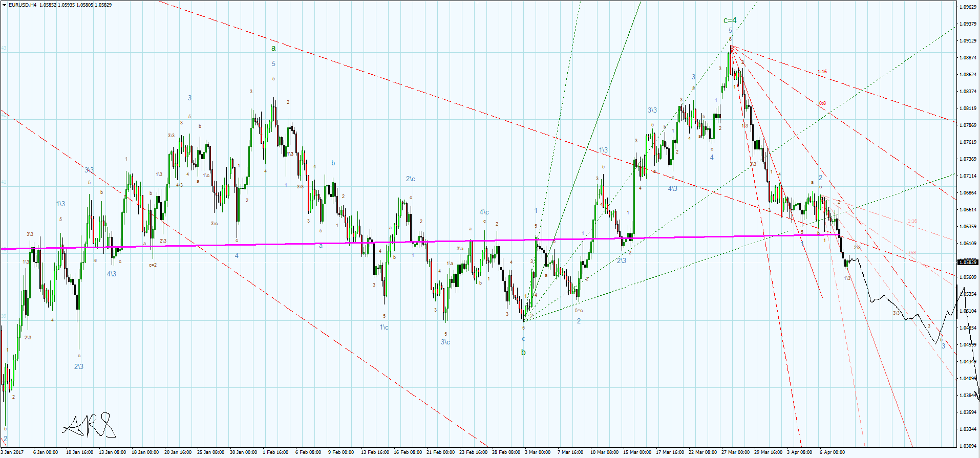980x458 pixels.
Task: Click the 22 Mar 08:00 time label
Action: point(702,452)
